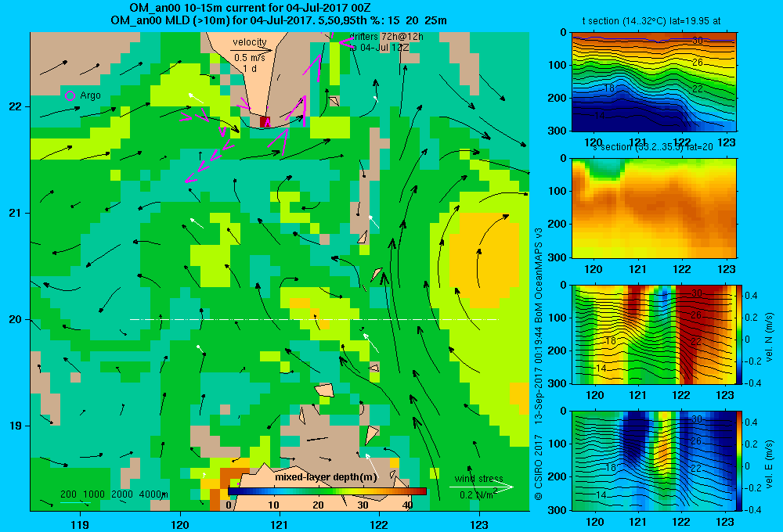783x532 pixels.
Task: Click the "mixed-layer depth(m)" colorbar title
Action: tap(326, 477)
